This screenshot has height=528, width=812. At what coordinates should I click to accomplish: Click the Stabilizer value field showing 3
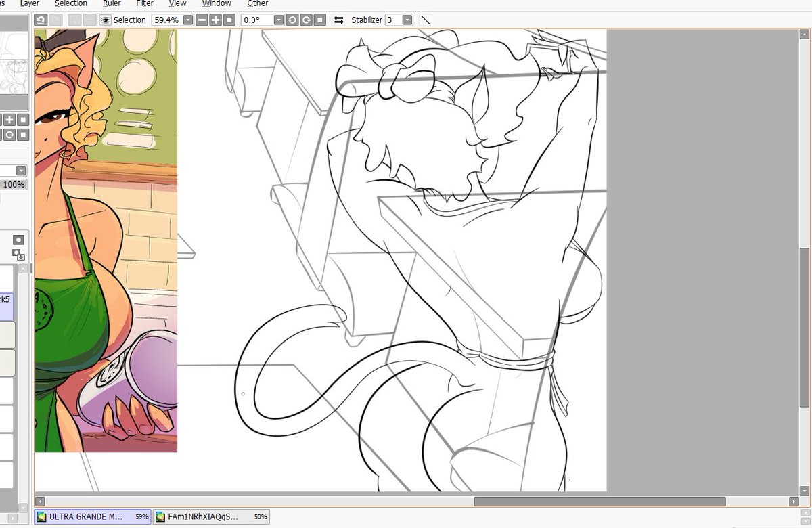(393, 20)
